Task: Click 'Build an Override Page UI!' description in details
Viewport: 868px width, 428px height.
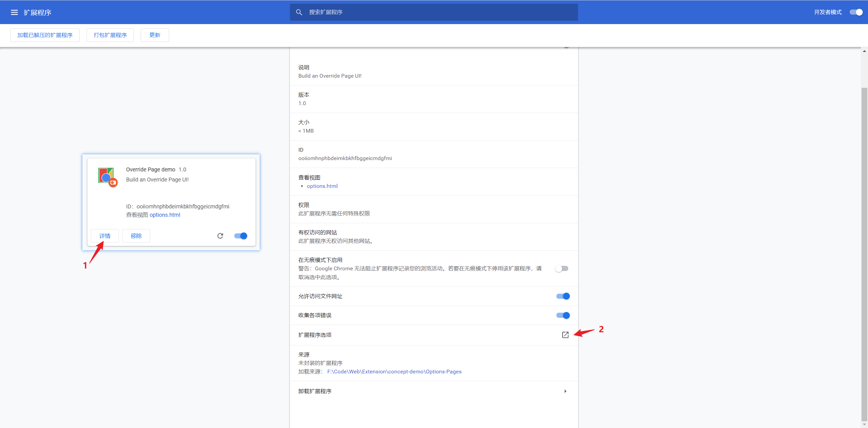Action: pyautogui.click(x=330, y=76)
